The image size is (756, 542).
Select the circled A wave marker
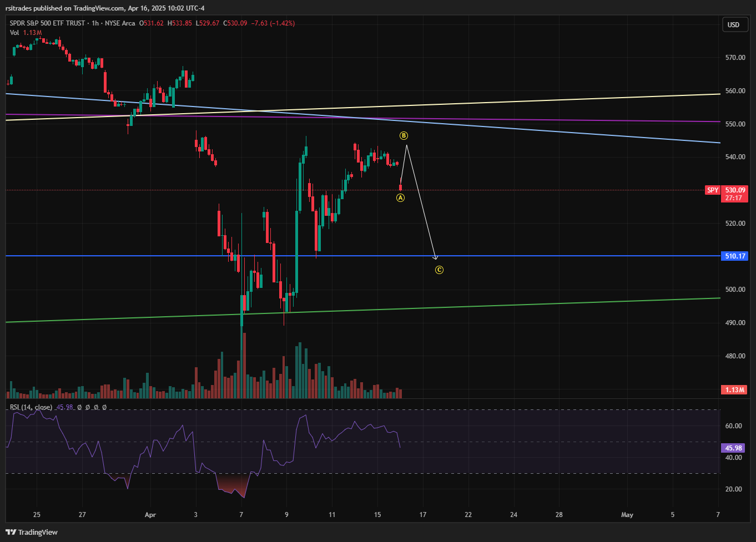(x=400, y=197)
